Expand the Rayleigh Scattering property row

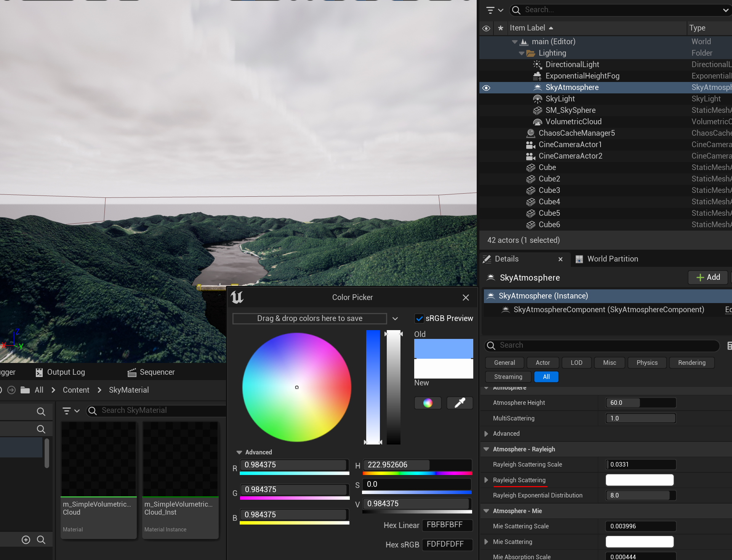point(486,480)
